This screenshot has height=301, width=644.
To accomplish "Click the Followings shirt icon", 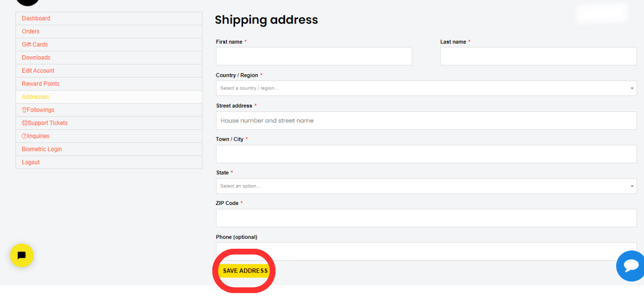I will pos(24,110).
